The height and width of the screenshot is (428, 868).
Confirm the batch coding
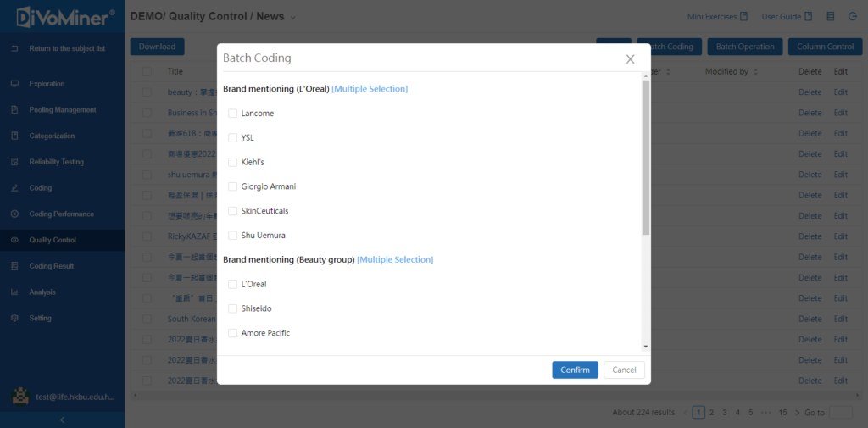575,370
